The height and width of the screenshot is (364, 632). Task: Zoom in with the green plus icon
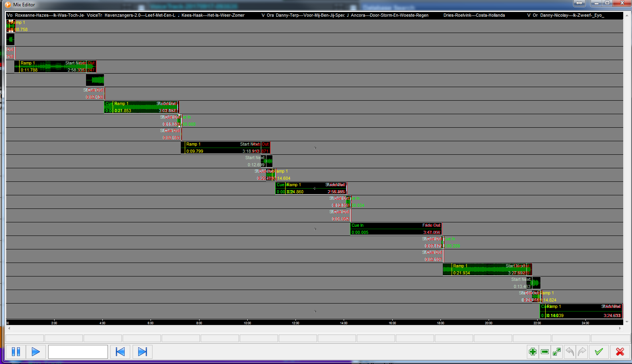coord(532,352)
